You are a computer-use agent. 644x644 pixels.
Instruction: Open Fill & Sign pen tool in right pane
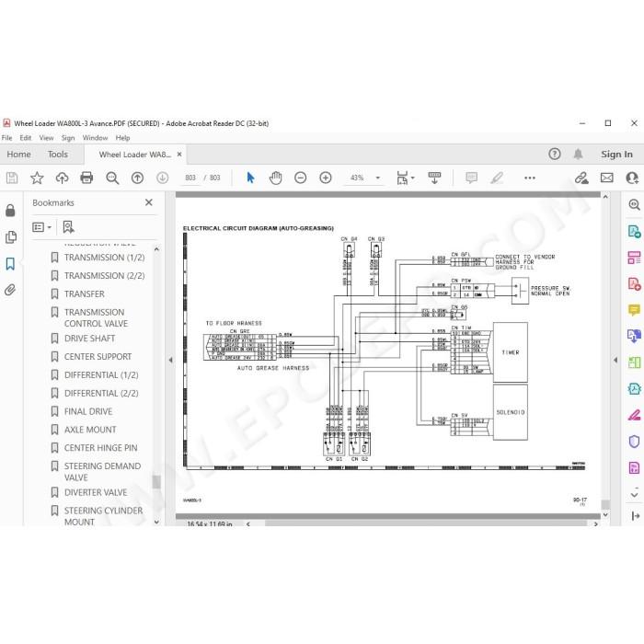pyautogui.click(x=635, y=416)
